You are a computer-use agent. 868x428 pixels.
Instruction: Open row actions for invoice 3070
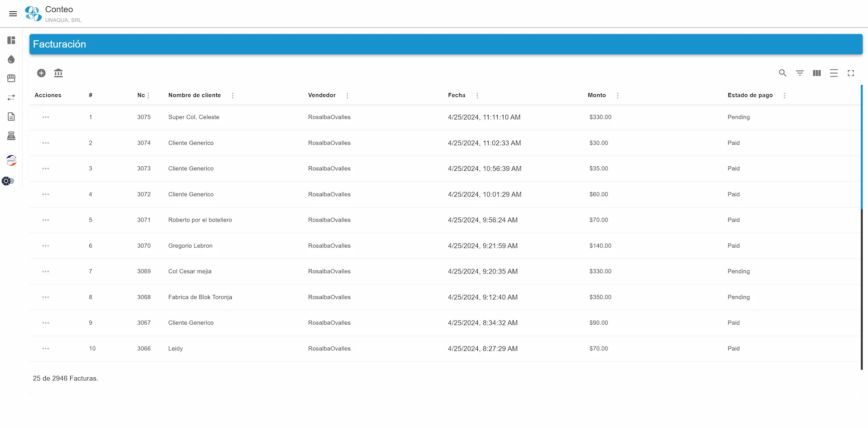click(46, 246)
